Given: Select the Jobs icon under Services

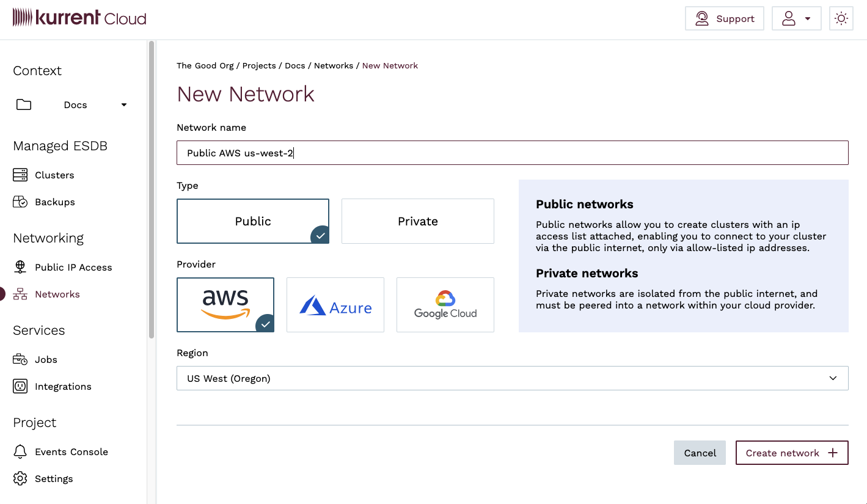Looking at the screenshot, I should [19, 359].
